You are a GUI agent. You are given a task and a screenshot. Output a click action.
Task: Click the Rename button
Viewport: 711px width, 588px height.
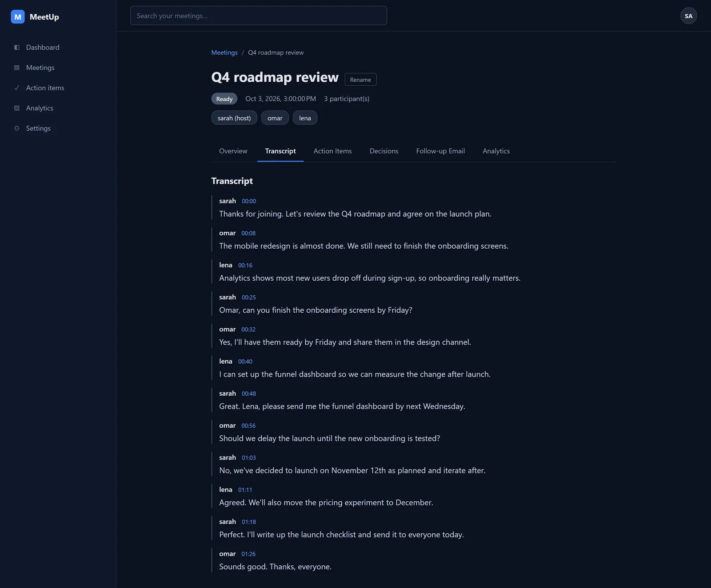pyautogui.click(x=360, y=79)
